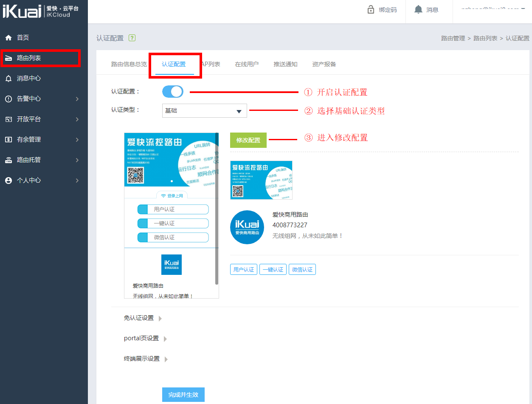
Task: Expand the 有余管理 sidebar chevron
Action: pyautogui.click(x=77, y=139)
